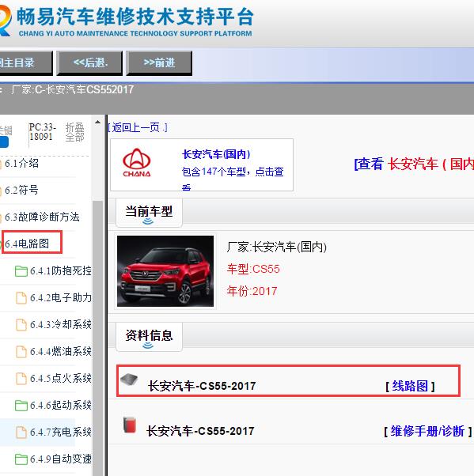Go forward with >>前进 button
Screen dimensions: 474x476
(159, 62)
